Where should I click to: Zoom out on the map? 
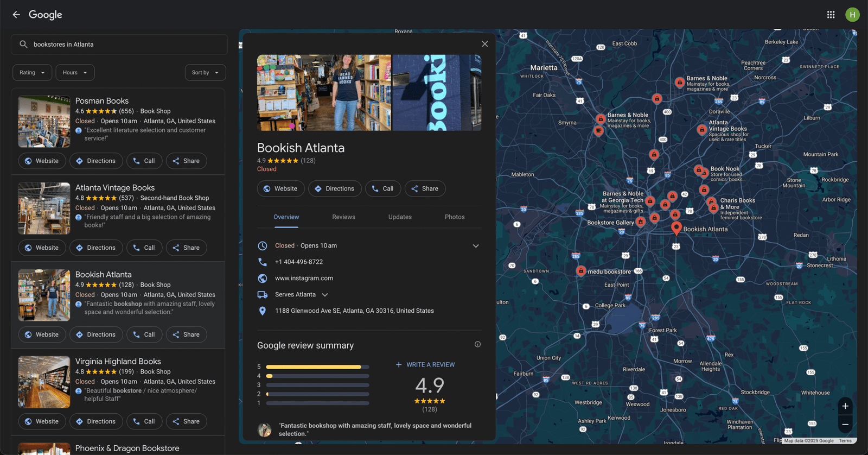[845, 425]
